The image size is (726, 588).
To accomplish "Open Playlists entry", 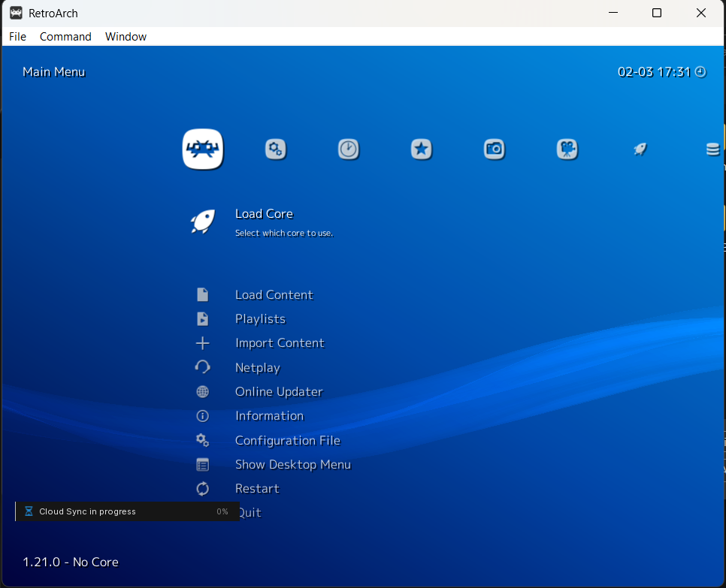I will click(260, 318).
